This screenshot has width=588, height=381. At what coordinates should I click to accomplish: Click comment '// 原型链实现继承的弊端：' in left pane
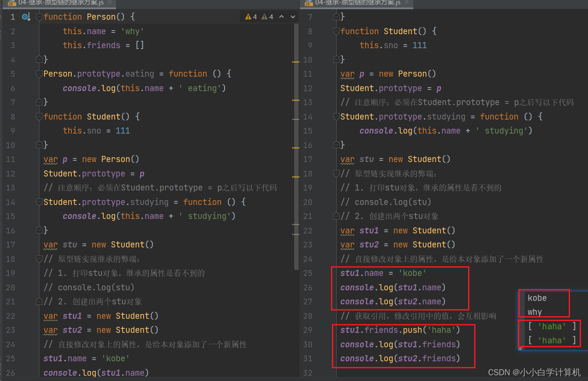point(91,259)
